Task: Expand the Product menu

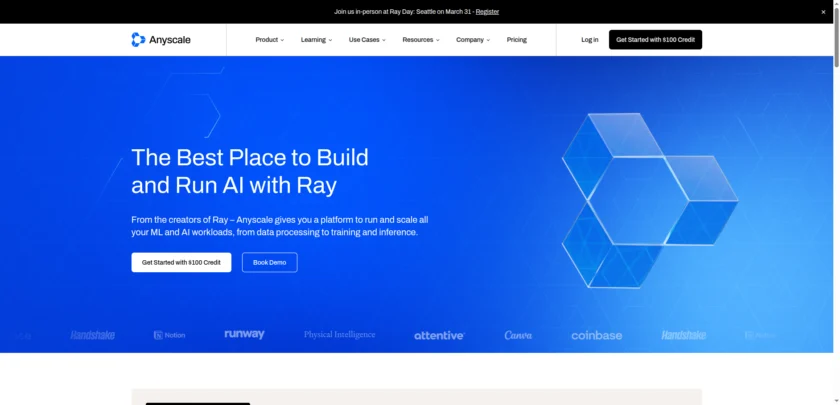Action: point(269,40)
